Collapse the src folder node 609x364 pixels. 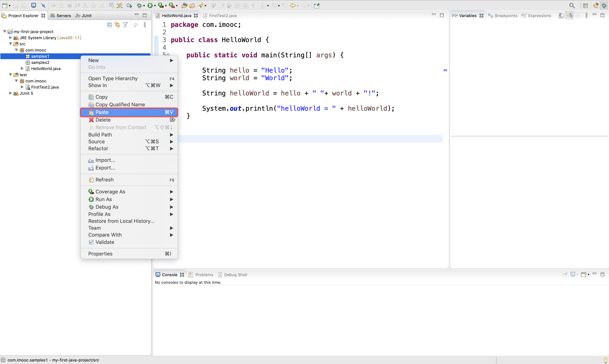10,44
